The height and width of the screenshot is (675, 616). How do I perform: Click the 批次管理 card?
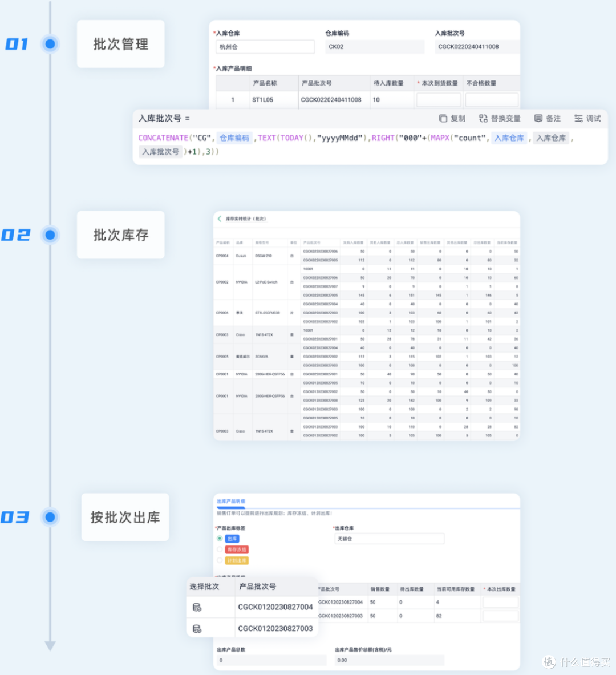point(120,44)
